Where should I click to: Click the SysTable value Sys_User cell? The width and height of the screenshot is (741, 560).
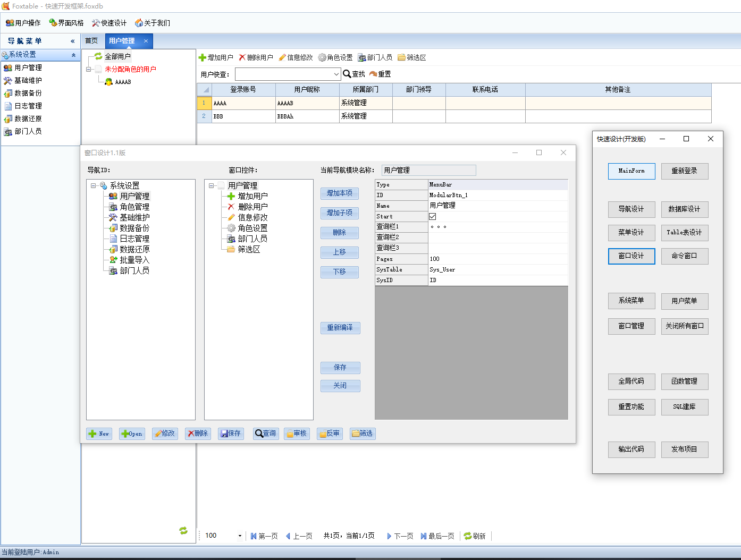click(x=498, y=269)
